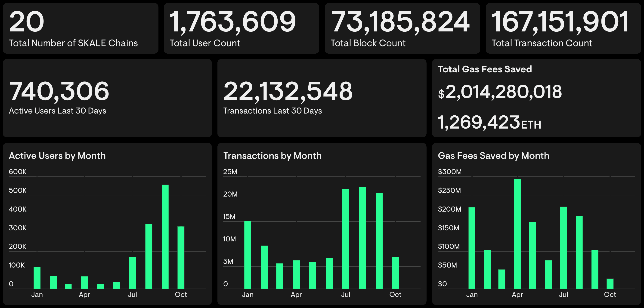Click the Total Transaction Count card
Image resolution: width=644 pixels, height=308 pixels.
563,28
